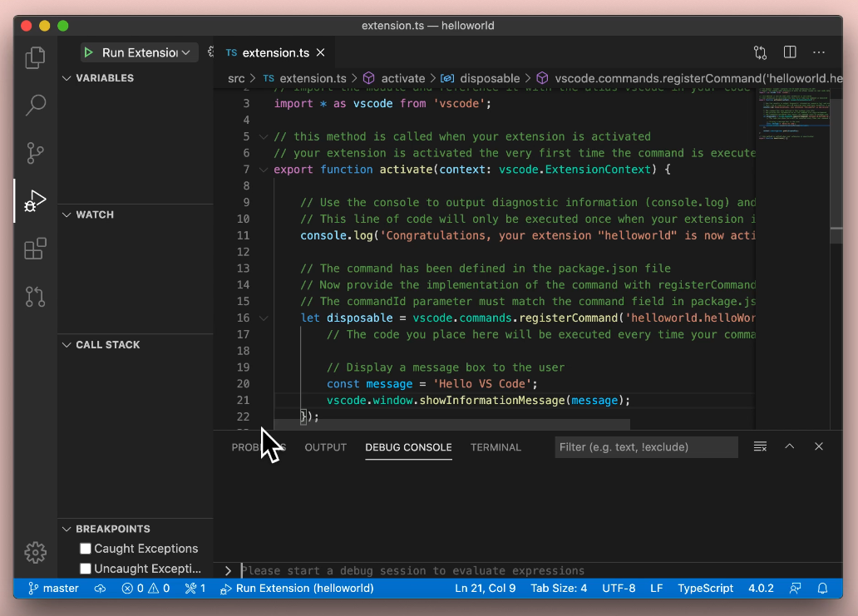This screenshot has width=858, height=616.
Task: Open the Source Control view
Action: click(35, 153)
